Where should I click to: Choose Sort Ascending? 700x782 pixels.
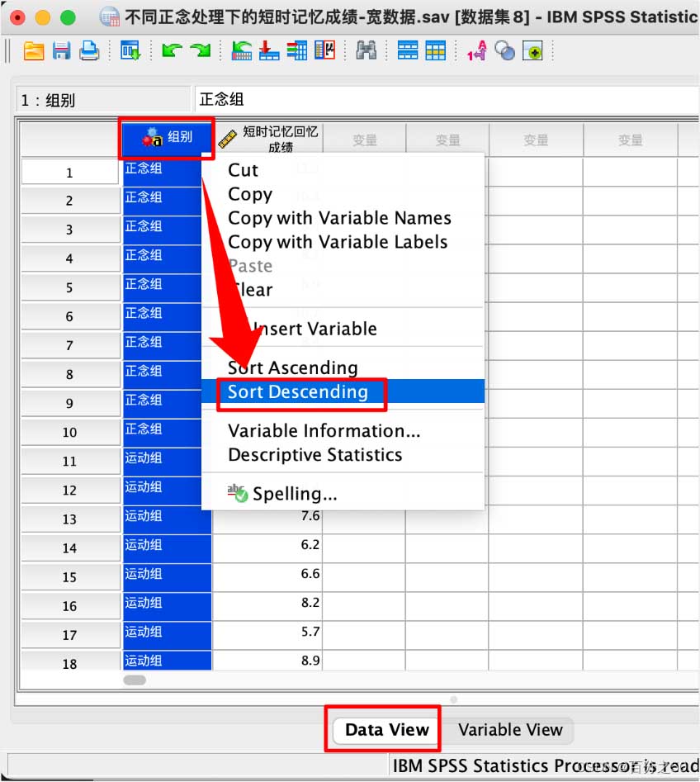click(293, 368)
